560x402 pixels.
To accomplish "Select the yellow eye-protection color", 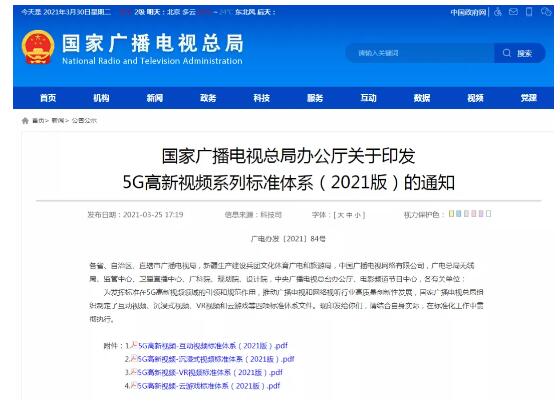I will (x=451, y=213).
